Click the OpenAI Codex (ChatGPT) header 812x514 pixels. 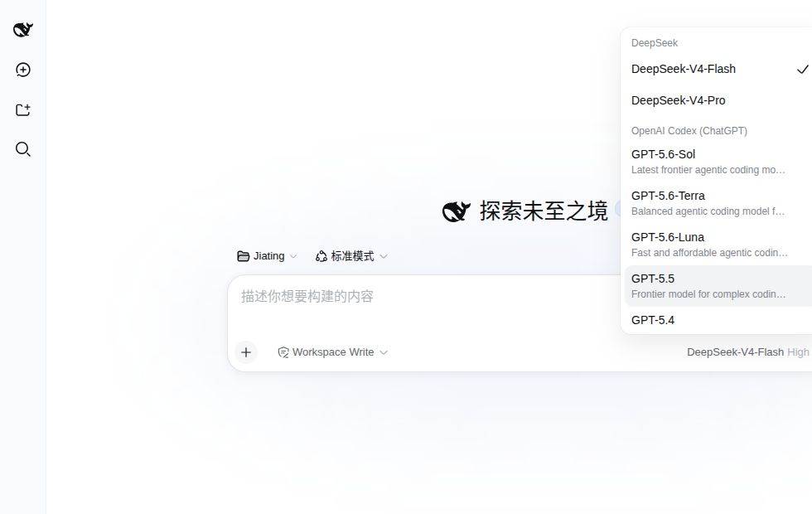689,131
